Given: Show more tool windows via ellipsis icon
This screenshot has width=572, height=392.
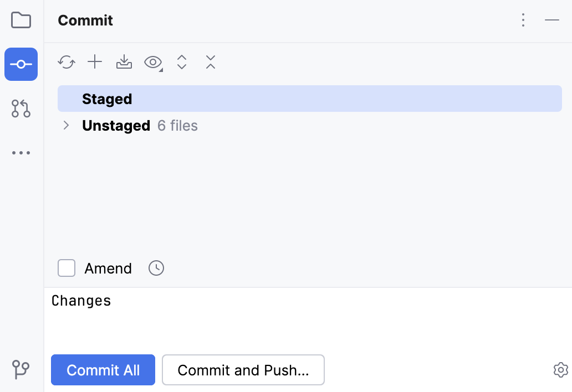Looking at the screenshot, I should pos(21,153).
